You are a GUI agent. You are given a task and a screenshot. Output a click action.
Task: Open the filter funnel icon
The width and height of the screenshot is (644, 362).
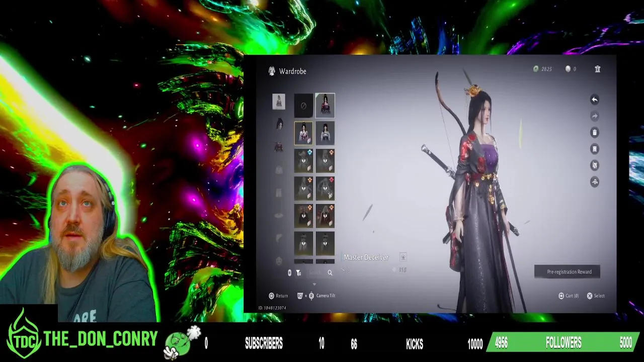pos(298,273)
